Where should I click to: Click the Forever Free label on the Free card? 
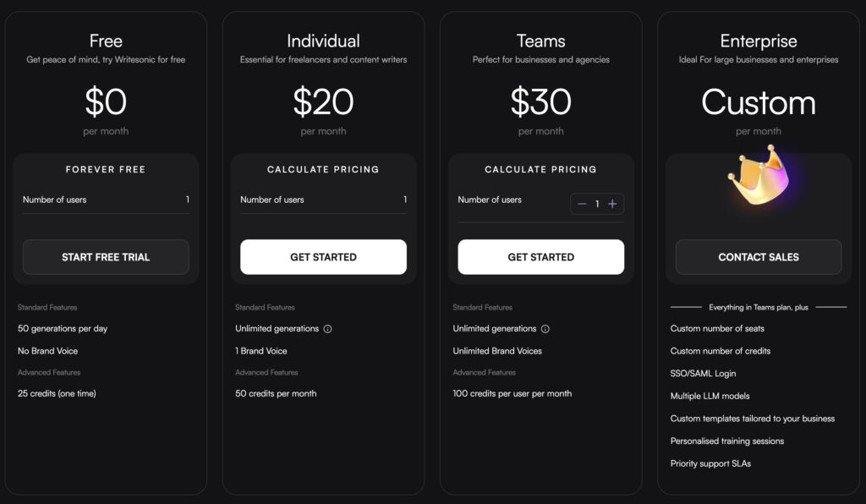105,169
